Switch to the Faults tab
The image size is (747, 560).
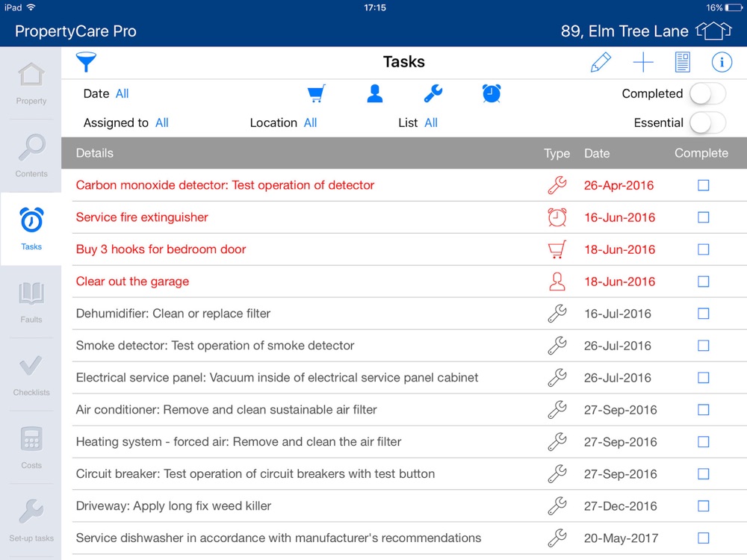click(31, 302)
